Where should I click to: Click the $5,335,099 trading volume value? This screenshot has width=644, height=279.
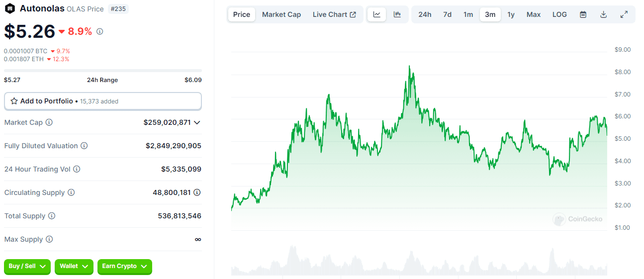181,169
